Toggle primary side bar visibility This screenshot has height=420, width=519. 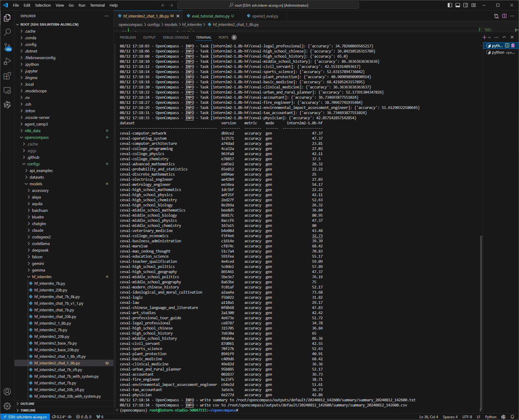(x=450, y=5)
